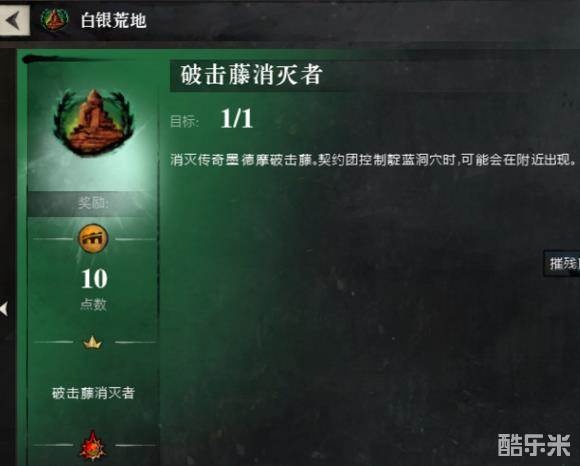Click the 奖励 rewards section header
This screenshot has height=466, width=580.
pos(93,203)
